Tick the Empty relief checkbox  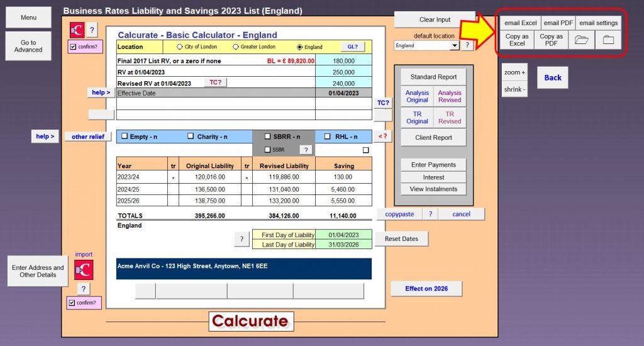point(125,136)
